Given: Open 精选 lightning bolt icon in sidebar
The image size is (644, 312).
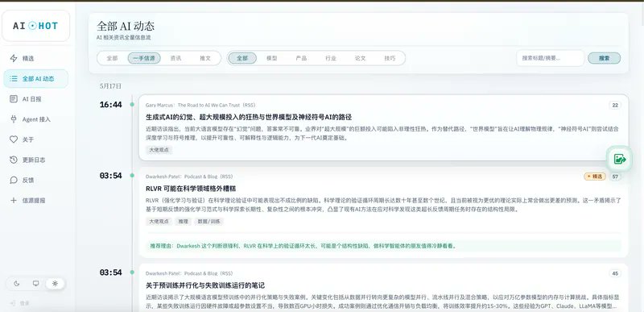Looking at the screenshot, I should (14, 58).
